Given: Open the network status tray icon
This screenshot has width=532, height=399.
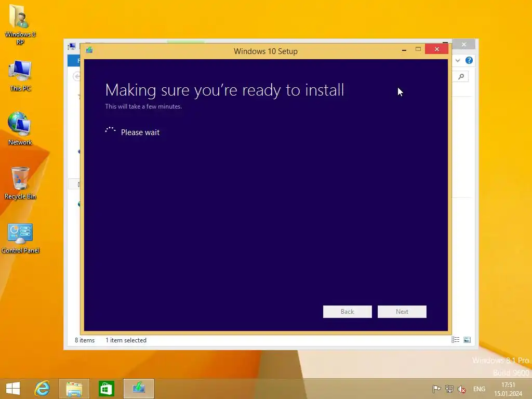Looking at the screenshot, I should 449,389.
